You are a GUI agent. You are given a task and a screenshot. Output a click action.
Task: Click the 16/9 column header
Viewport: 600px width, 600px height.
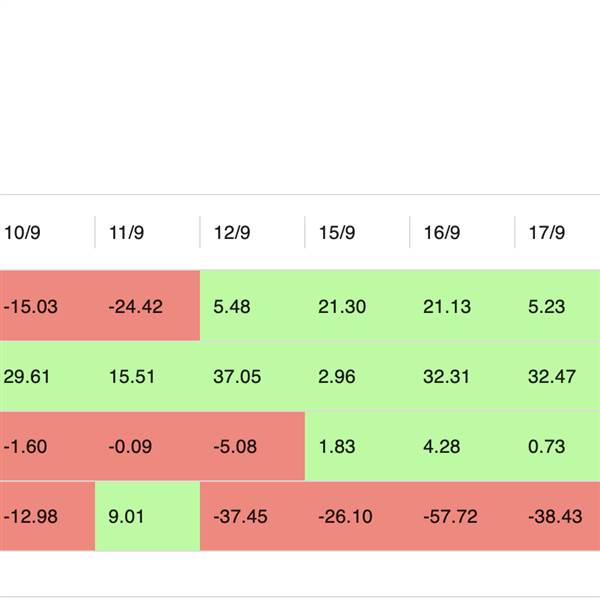click(x=442, y=233)
